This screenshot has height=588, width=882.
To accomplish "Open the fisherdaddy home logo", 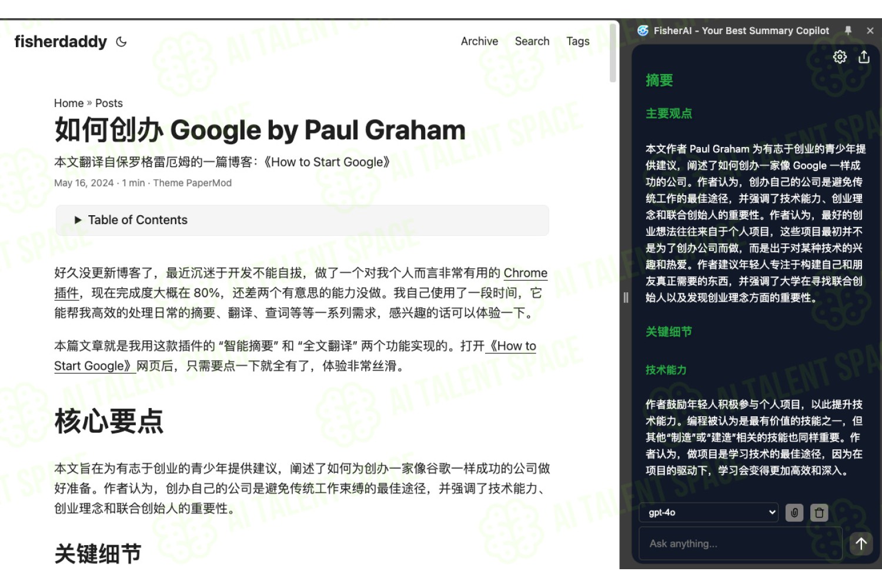I will pyautogui.click(x=61, y=42).
